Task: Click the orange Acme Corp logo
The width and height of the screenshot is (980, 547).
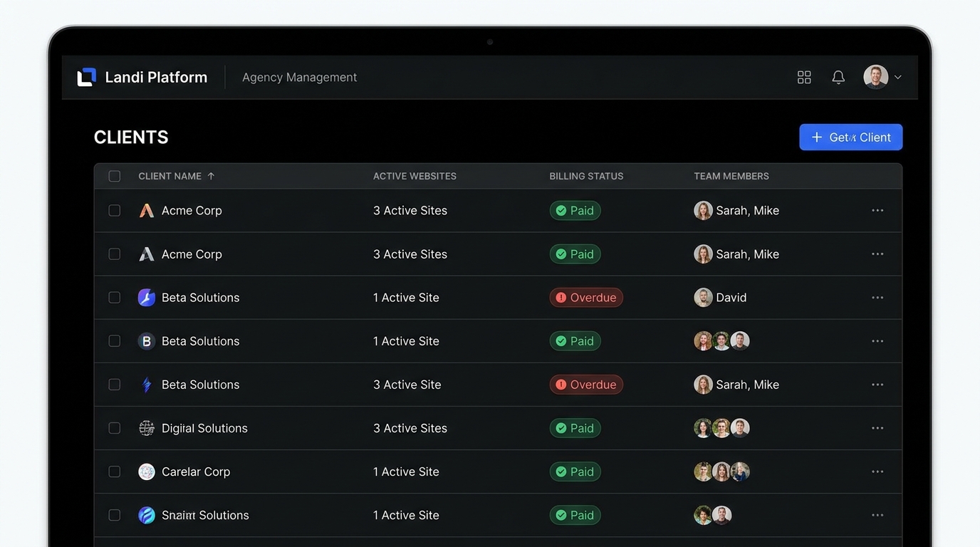Action: pyautogui.click(x=147, y=211)
